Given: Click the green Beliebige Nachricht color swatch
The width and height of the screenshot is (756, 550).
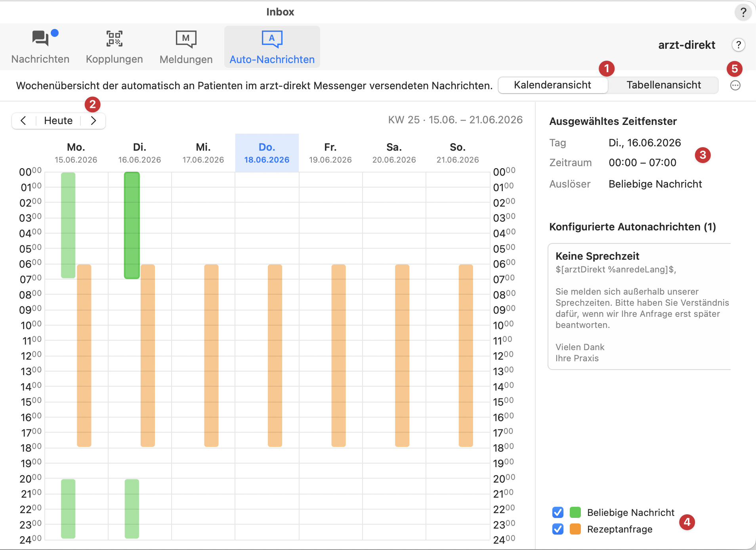Looking at the screenshot, I should pyautogui.click(x=575, y=512).
